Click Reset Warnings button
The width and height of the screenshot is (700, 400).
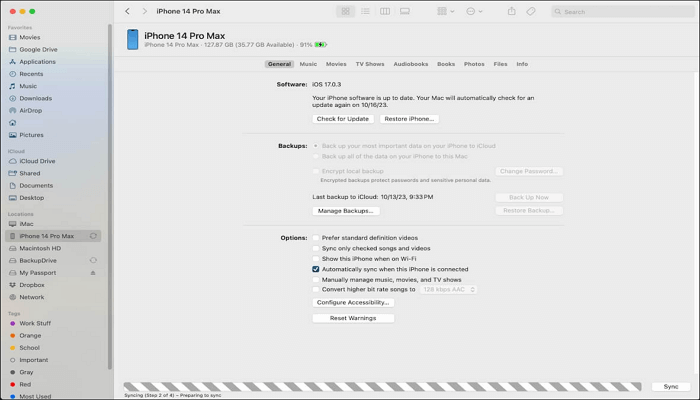[x=353, y=318]
